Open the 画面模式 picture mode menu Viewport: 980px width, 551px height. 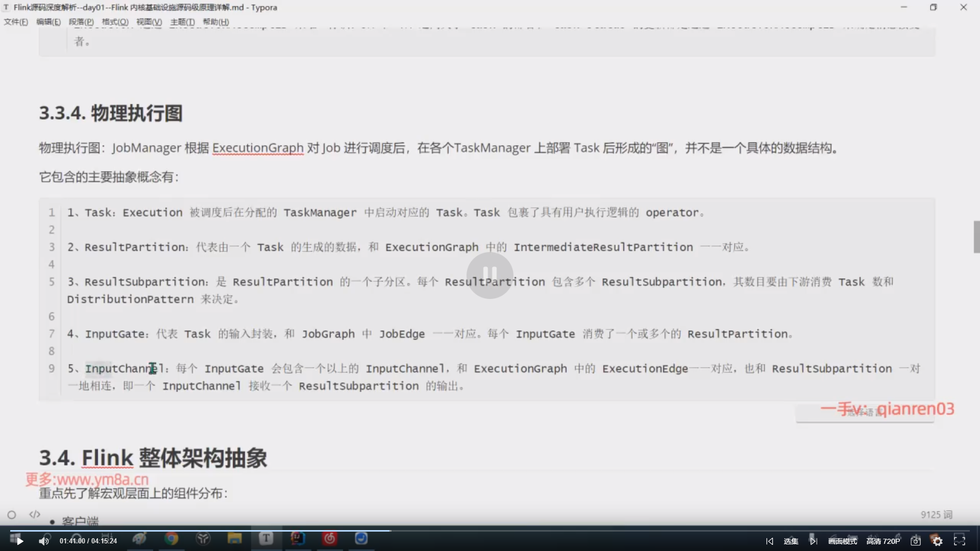(843, 541)
